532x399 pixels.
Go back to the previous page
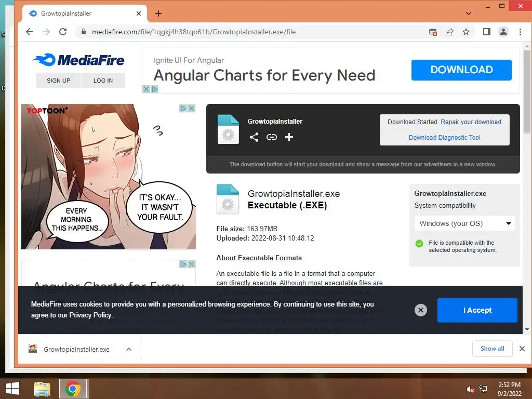tap(30, 32)
